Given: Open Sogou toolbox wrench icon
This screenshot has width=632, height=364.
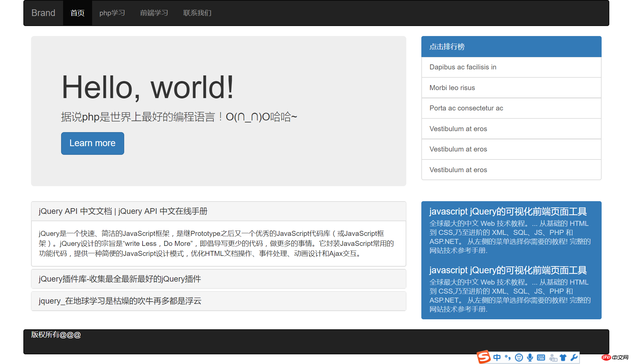Looking at the screenshot, I should pyautogui.click(x=574, y=358).
